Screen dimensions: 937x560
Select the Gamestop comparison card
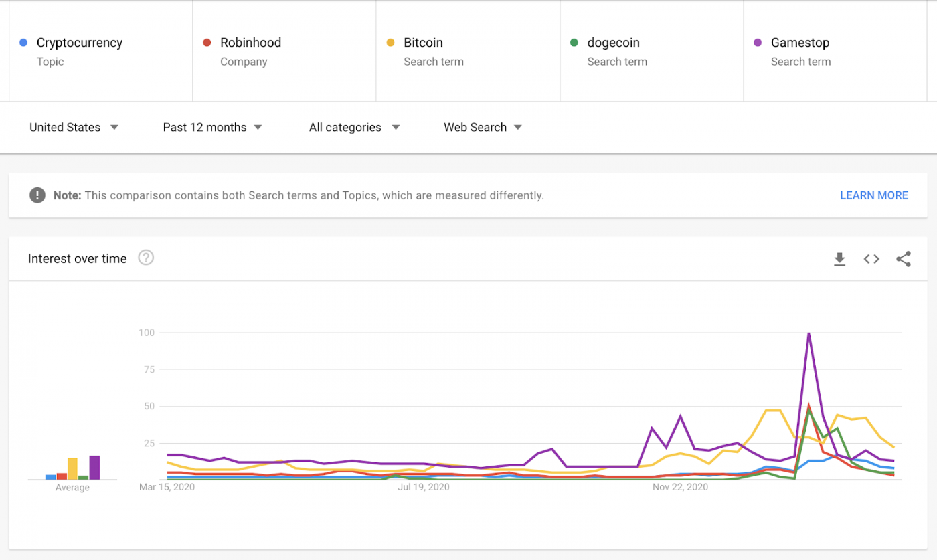pyautogui.click(x=835, y=50)
